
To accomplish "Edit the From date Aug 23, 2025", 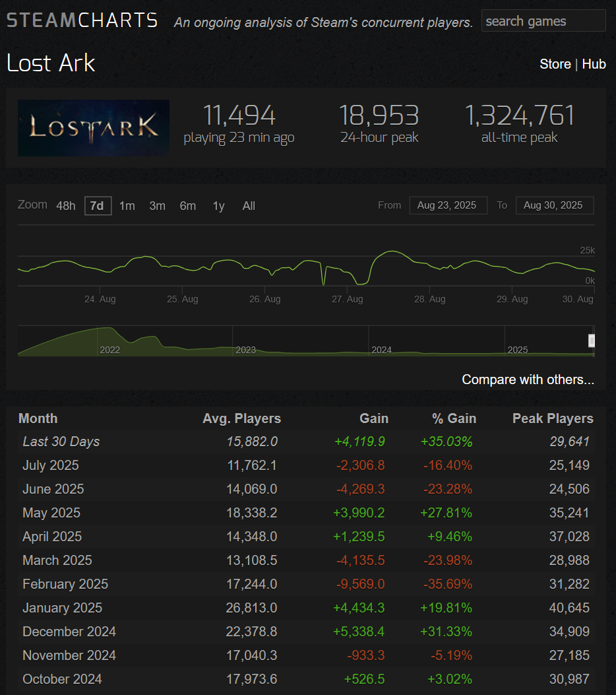I will (x=448, y=205).
